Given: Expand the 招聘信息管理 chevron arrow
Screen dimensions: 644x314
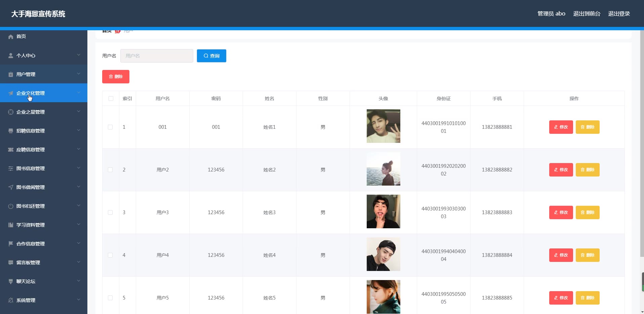Looking at the screenshot, I should tap(79, 130).
